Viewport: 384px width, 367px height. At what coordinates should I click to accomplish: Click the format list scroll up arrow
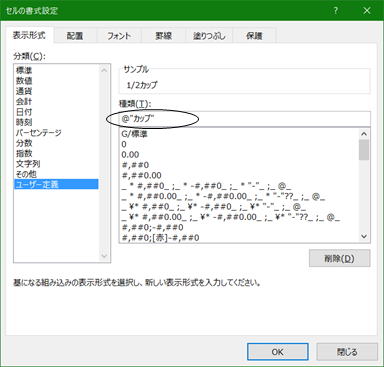coord(364,134)
